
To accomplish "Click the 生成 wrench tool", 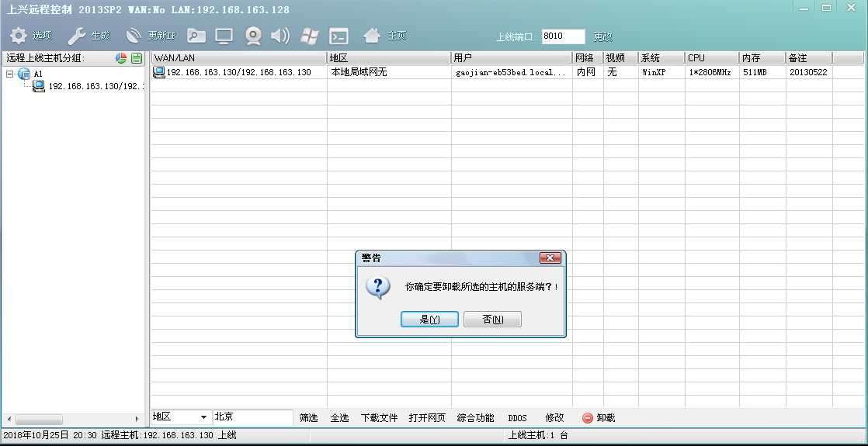I will point(76,36).
